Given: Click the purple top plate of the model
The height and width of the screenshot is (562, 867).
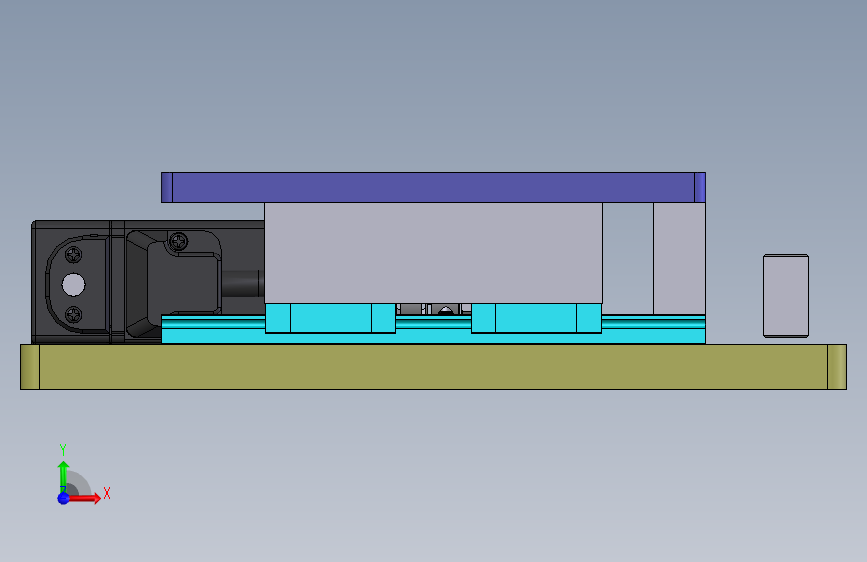Looking at the screenshot, I should [x=433, y=188].
